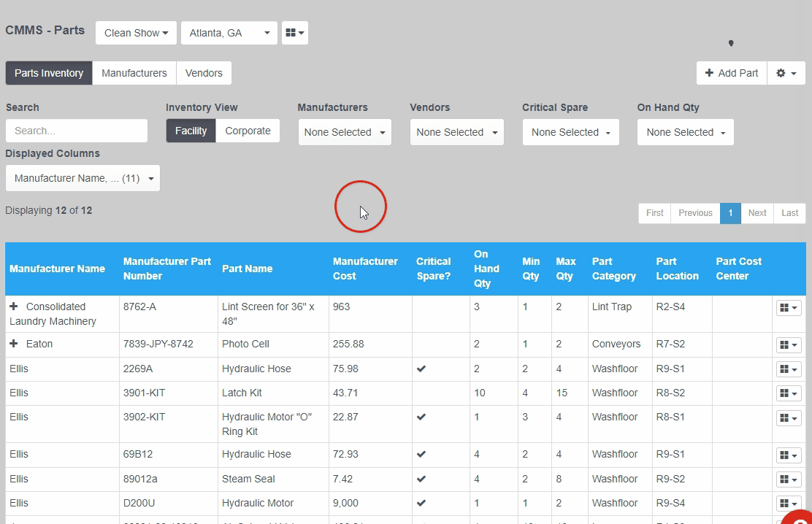Go to the Next page
Viewport: 812px width, 524px height.
(x=757, y=213)
